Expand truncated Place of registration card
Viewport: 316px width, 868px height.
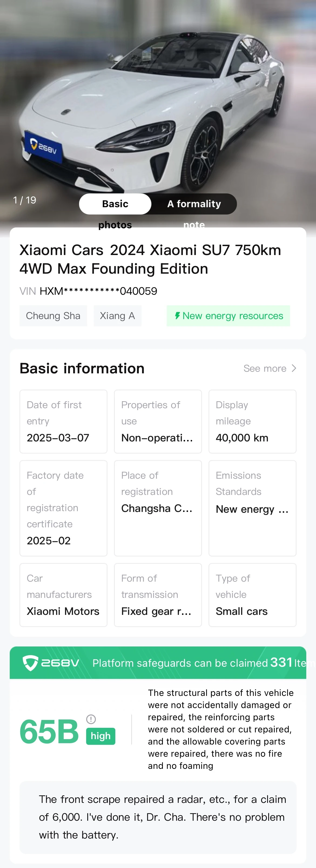158,508
